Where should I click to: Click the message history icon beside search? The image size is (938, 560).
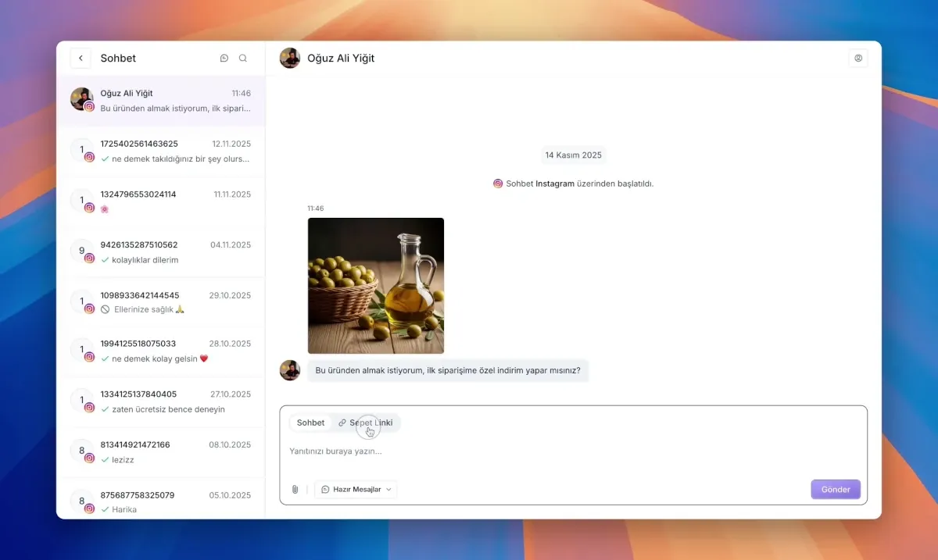224,58
